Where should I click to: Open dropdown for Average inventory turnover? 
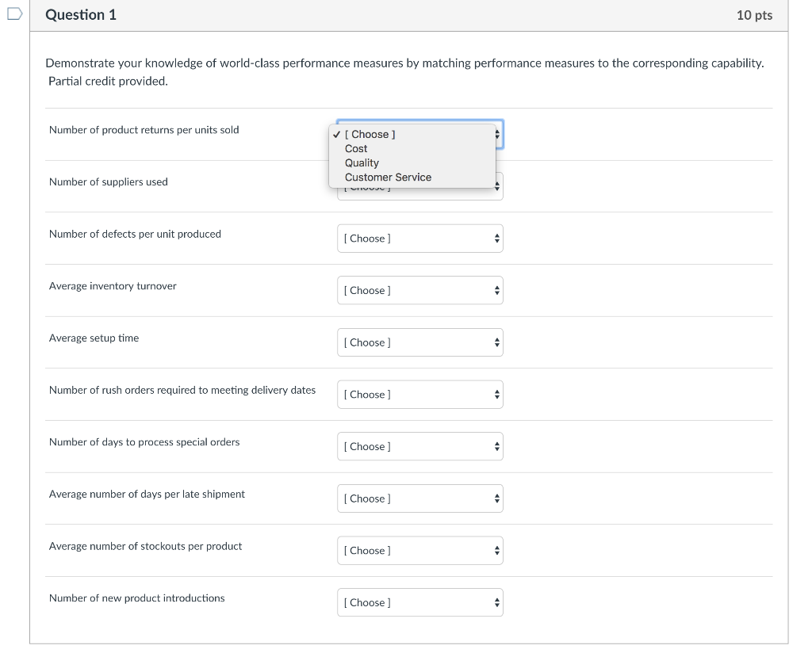coord(420,290)
